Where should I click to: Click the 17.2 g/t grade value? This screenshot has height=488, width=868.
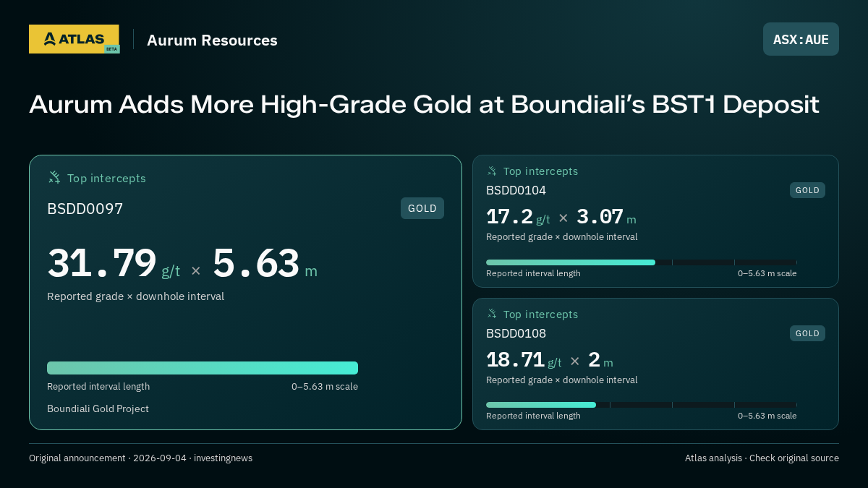(x=518, y=217)
